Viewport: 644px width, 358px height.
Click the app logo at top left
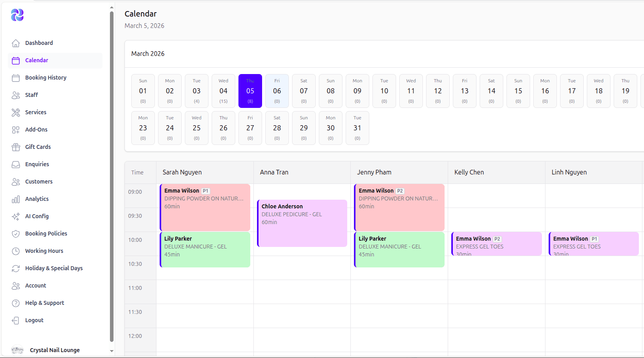17,15
